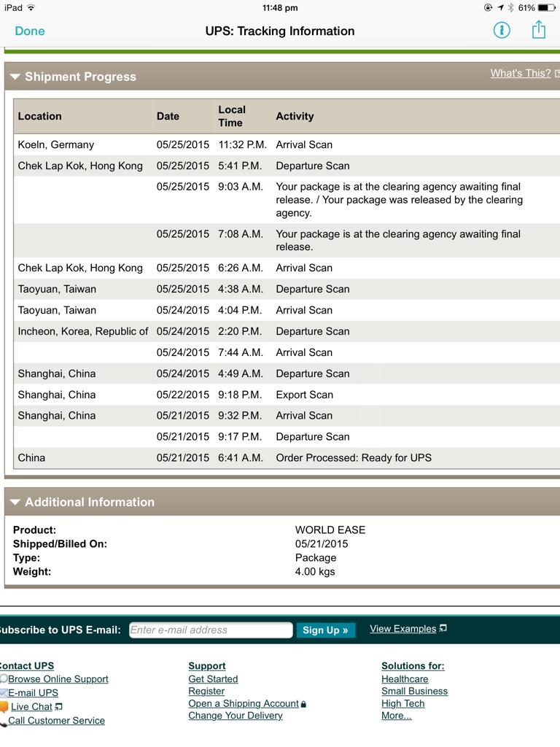Select the 4.00 kgs weight value

[x=315, y=571]
